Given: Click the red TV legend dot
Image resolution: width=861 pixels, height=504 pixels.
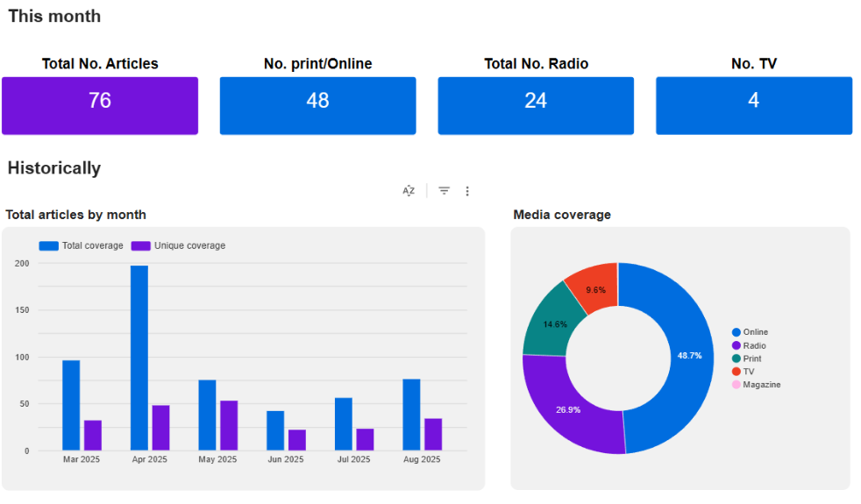Looking at the screenshot, I should 736,372.
